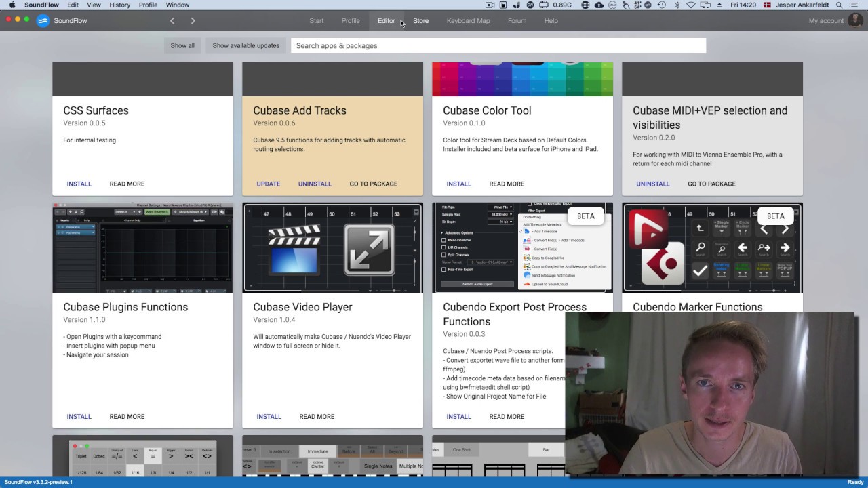Click SoundFlow v3.3.2-preview.1 status text
The height and width of the screenshot is (488, 868).
(39, 482)
